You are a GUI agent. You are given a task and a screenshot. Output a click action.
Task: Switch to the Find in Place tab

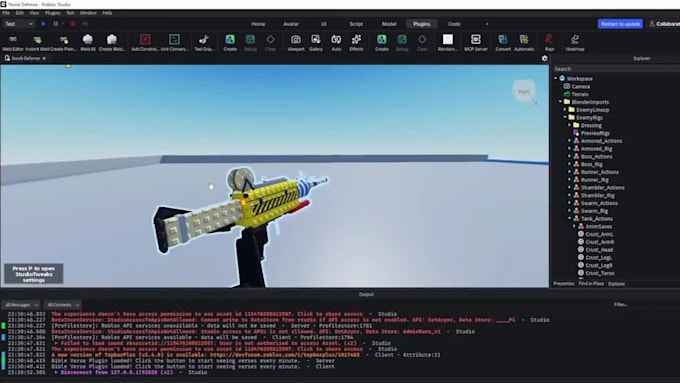click(591, 284)
